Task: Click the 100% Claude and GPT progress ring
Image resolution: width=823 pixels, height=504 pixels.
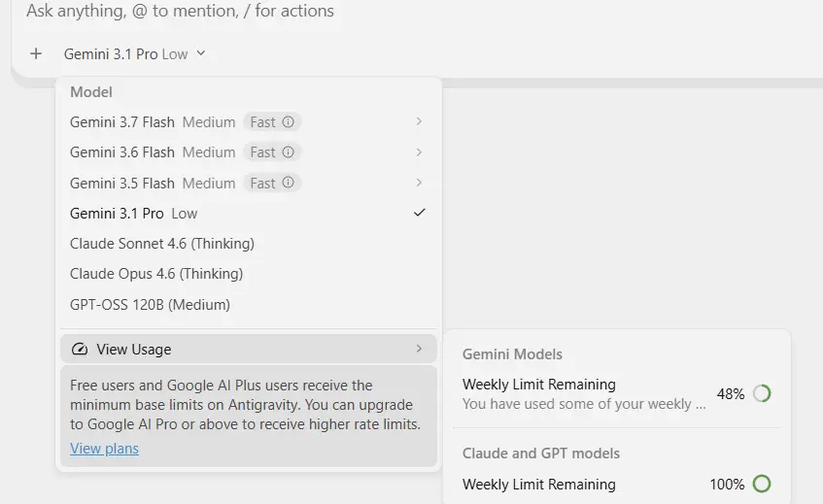Action: 762,484
